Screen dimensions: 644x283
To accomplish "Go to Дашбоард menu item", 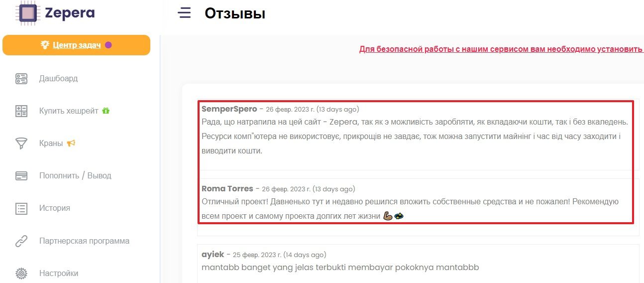I will 58,79.
